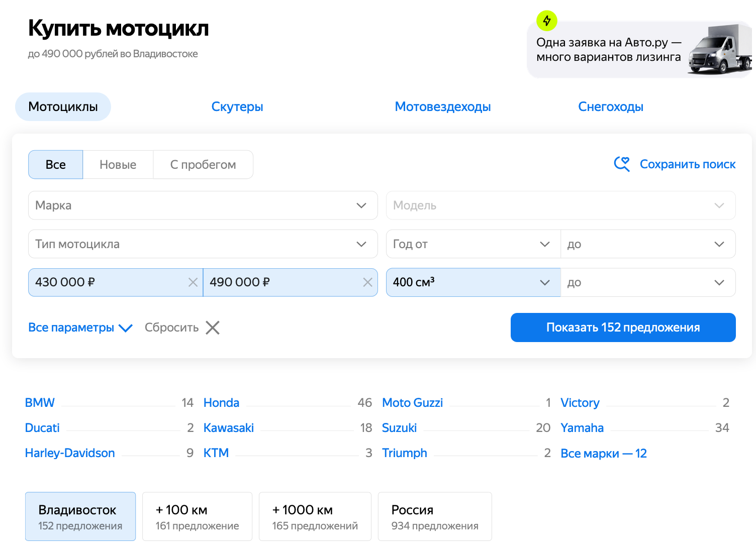Open the Снегоходы tab

click(611, 106)
